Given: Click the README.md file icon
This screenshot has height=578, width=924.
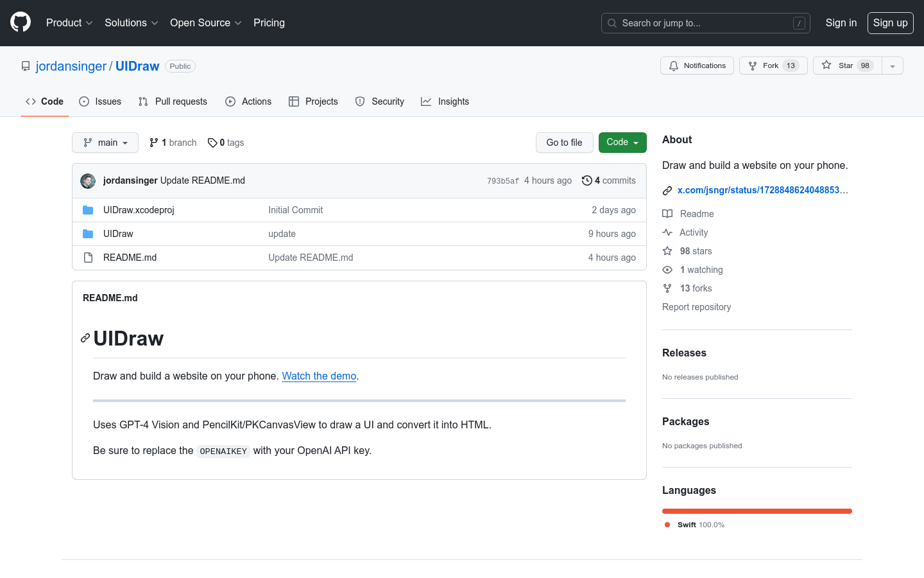Looking at the screenshot, I should (x=88, y=258).
